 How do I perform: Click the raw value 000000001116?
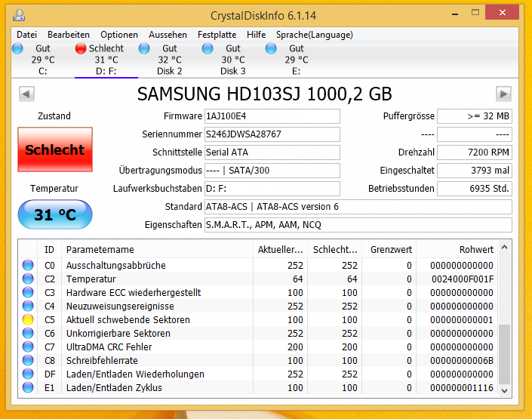(x=461, y=388)
